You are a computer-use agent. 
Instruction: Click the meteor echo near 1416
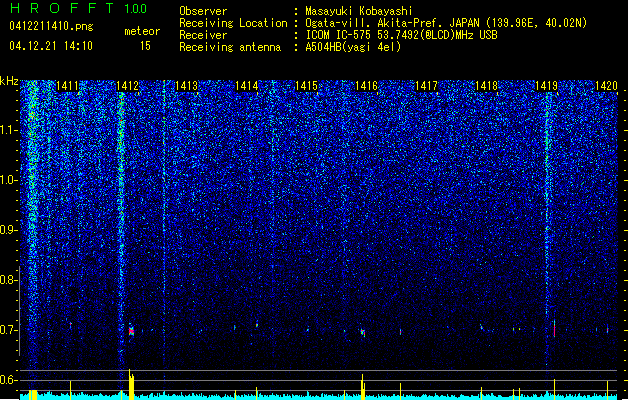point(363,332)
